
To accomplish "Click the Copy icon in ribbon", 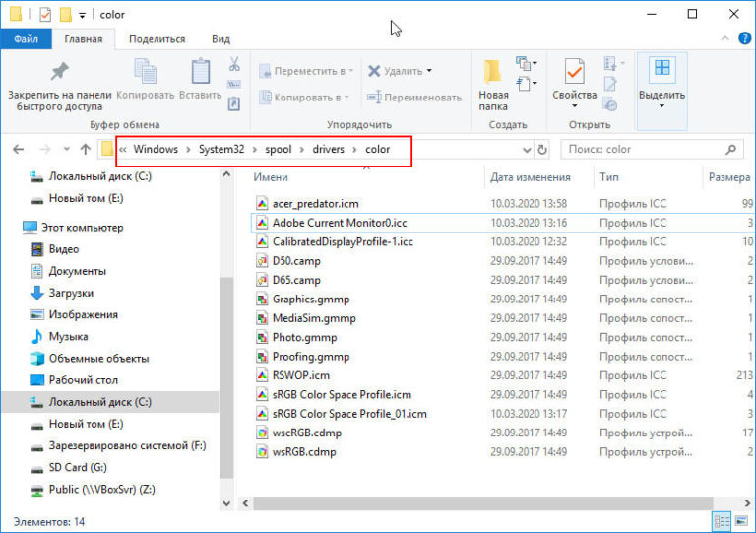I will (x=145, y=72).
